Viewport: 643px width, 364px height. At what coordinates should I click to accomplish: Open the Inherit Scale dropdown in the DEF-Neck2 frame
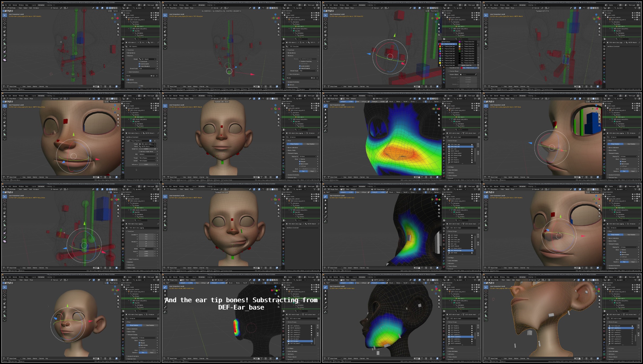click(147, 69)
